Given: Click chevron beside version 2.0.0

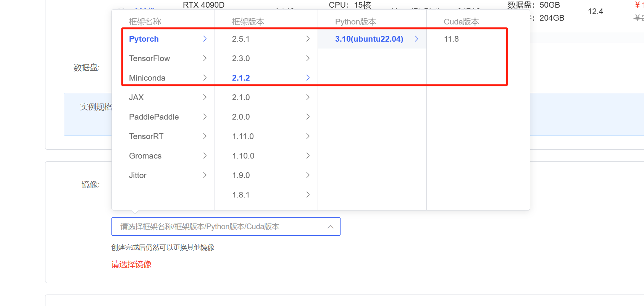Looking at the screenshot, I should coord(308,117).
